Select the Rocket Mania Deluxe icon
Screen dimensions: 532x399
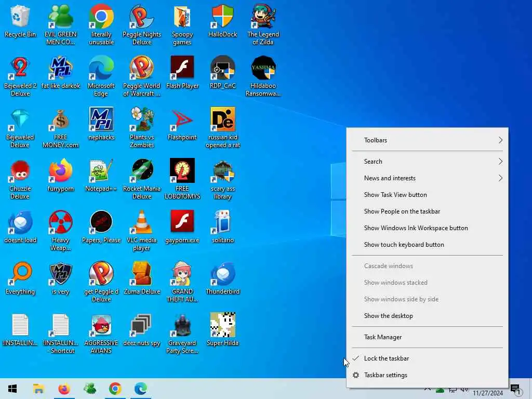pos(141,179)
